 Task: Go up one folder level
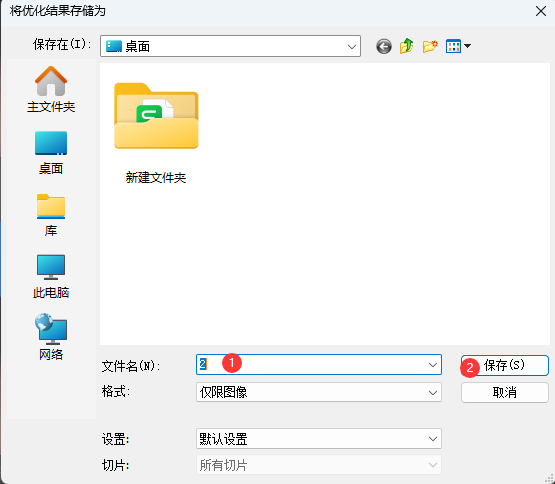(407, 46)
